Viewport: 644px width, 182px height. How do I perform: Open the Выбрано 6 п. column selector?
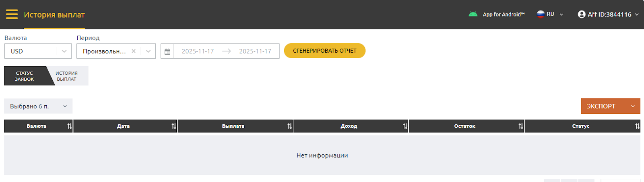(x=38, y=106)
